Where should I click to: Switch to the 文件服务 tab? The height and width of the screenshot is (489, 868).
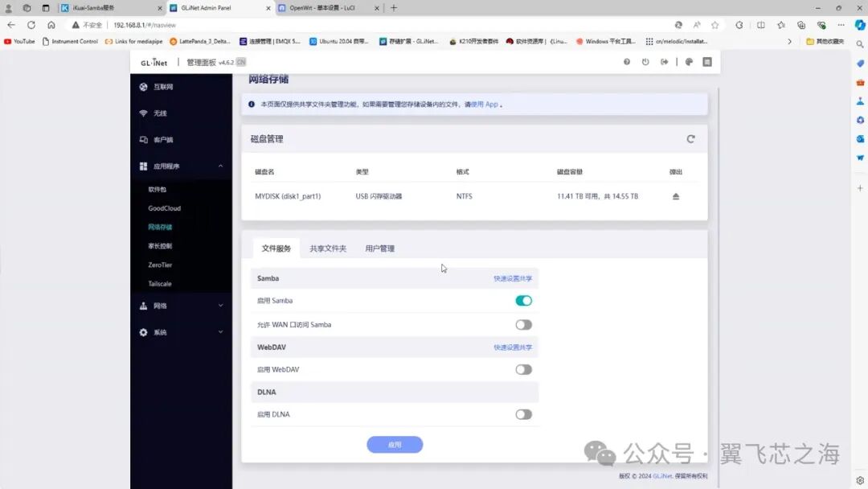click(x=276, y=248)
